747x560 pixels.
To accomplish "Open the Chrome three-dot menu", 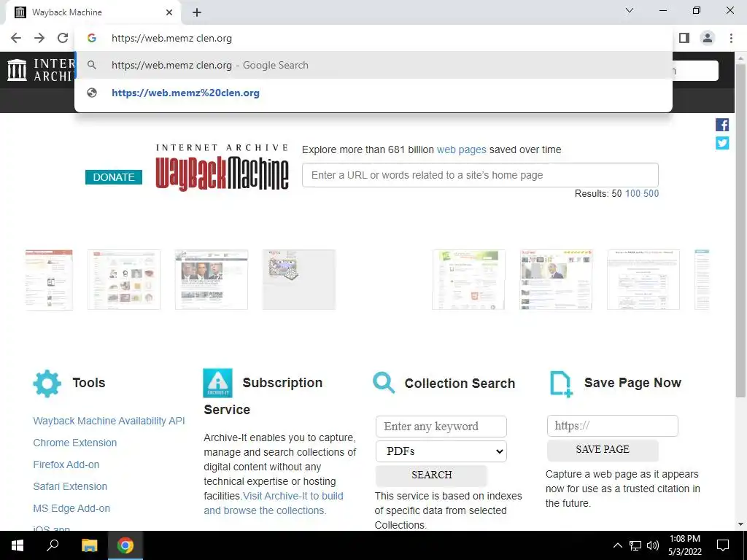I will click(x=731, y=38).
